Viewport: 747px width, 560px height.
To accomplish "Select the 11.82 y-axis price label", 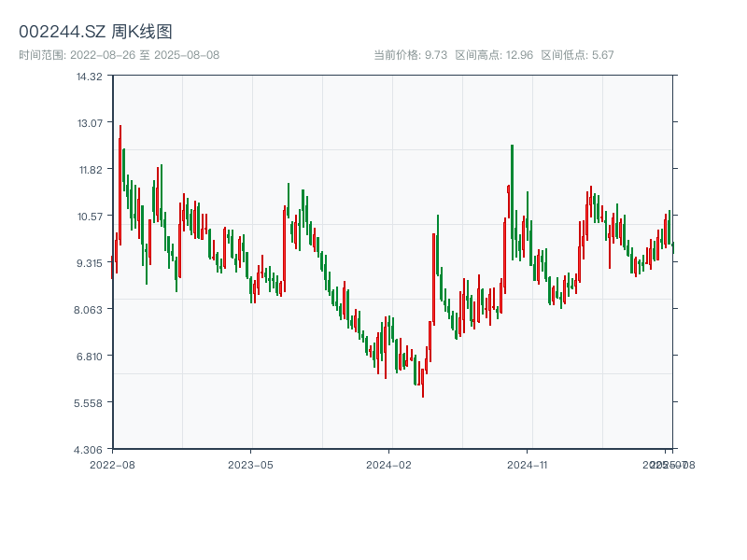I will click(90, 170).
